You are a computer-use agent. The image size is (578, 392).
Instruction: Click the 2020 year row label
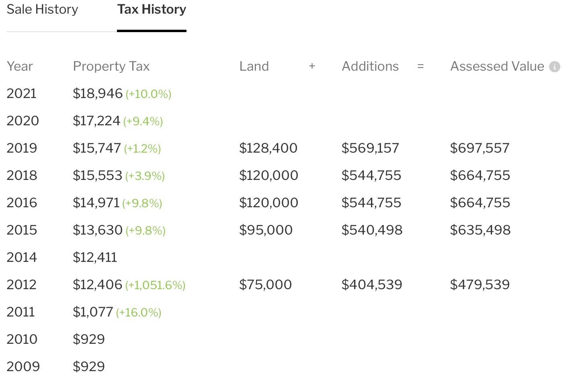point(23,121)
